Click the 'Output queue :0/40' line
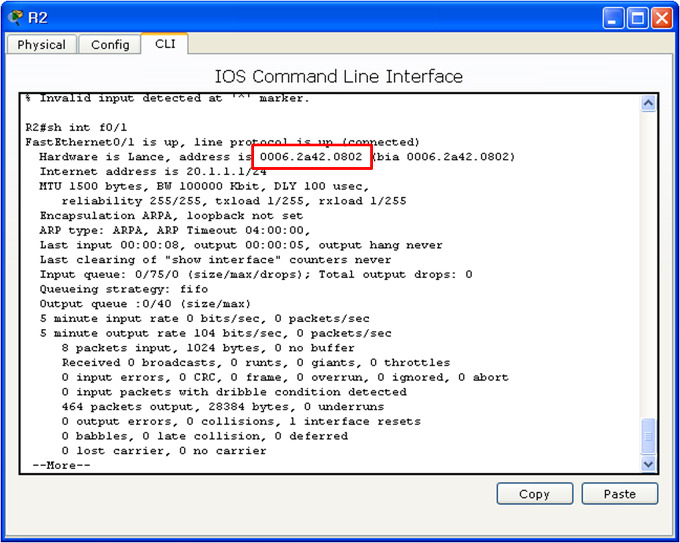The width and height of the screenshot is (680, 543). pyautogui.click(x=145, y=304)
